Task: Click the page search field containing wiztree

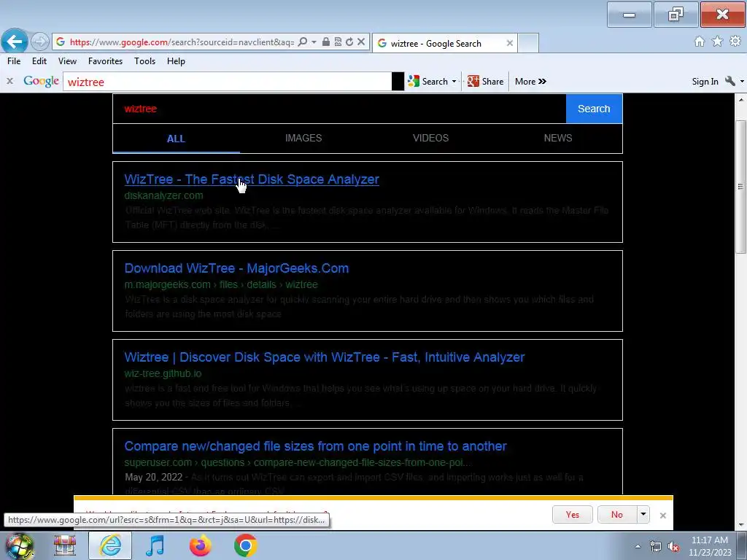Action: (x=339, y=109)
